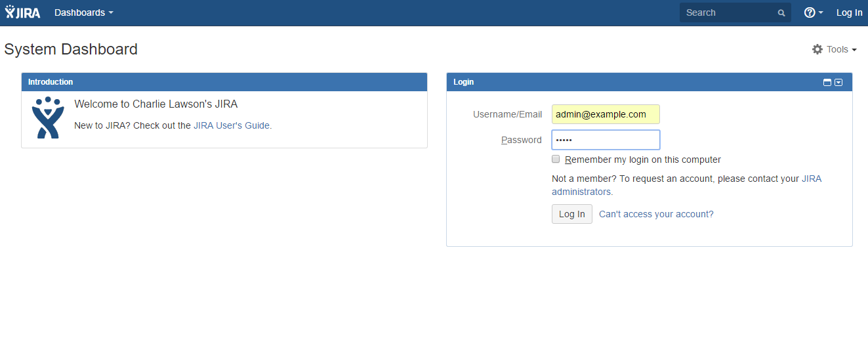Image resolution: width=868 pixels, height=342 pixels.
Task: Focus the Search field in header
Action: click(x=735, y=12)
